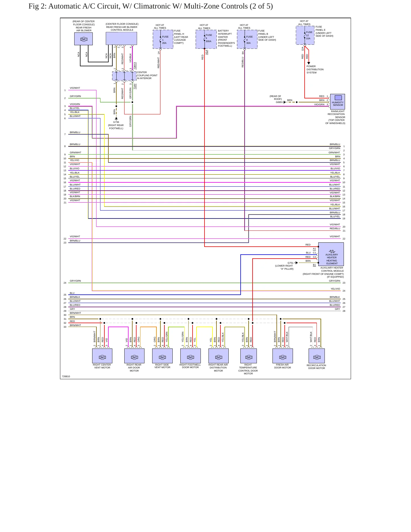Click the Power Distribution System arrow label
Viewport: 411px width, 532px height.
coord(315,69)
